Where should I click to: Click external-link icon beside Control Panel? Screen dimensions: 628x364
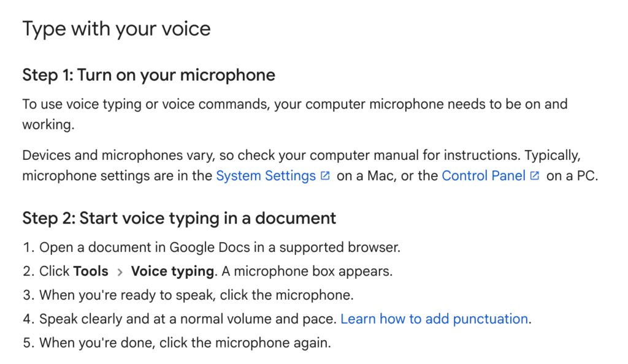point(535,176)
